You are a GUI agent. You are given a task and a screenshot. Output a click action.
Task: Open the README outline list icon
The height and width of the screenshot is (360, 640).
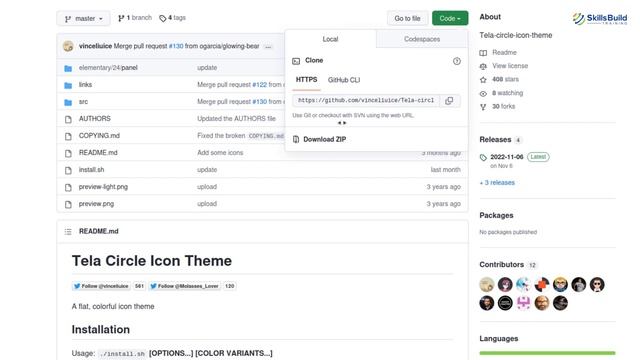tap(68, 231)
